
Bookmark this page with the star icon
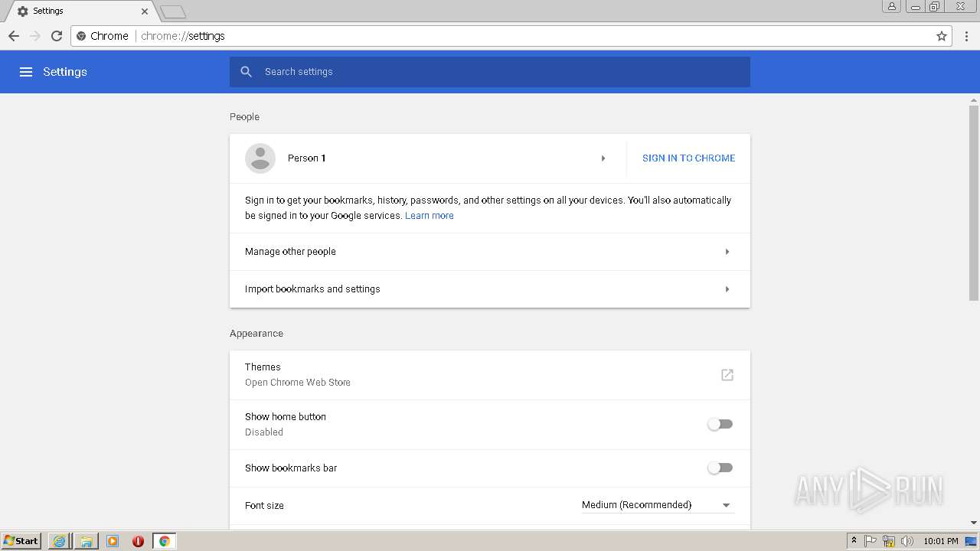point(942,36)
